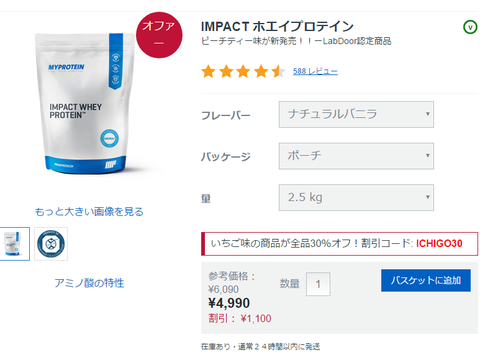480x363 pixels.
Task: Click the ICHIGO30 discount code text
Action: tap(439, 243)
